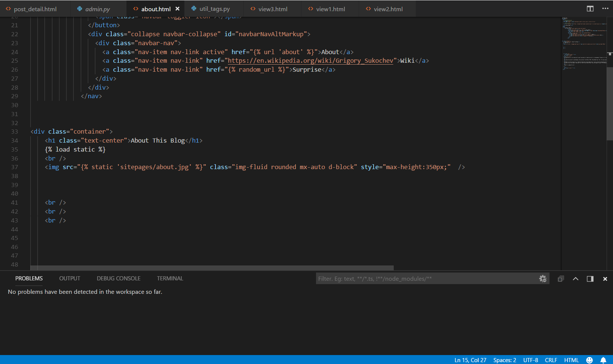Click line number 24 in gutter

(x=14, y=52)
